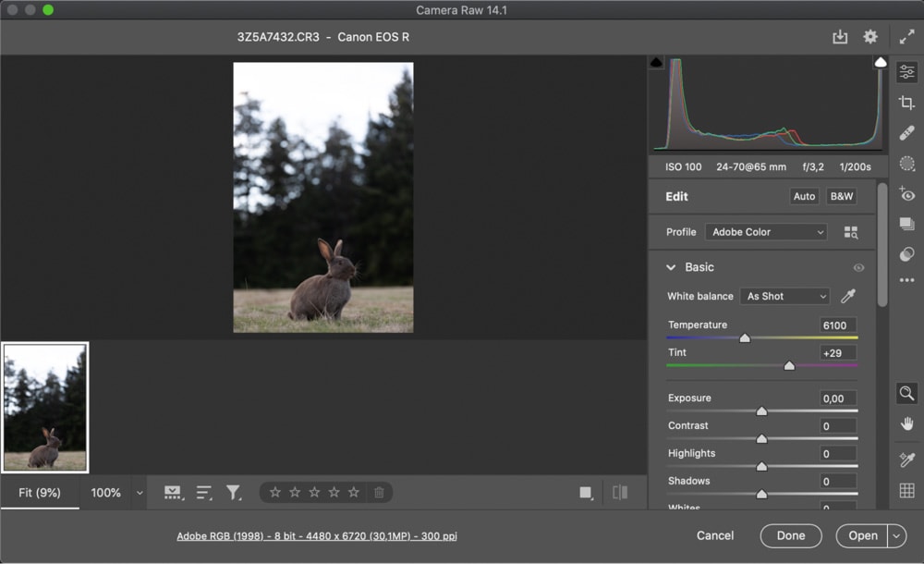
Task: Open White balance As Shot dropdown
Action: (784, 296)
